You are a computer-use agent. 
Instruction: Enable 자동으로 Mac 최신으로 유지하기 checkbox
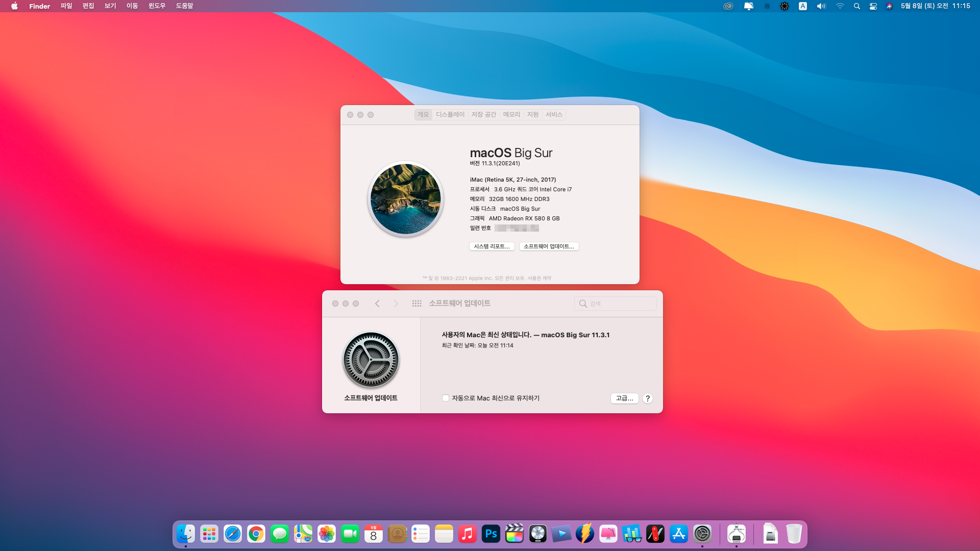tap(446, 398)
